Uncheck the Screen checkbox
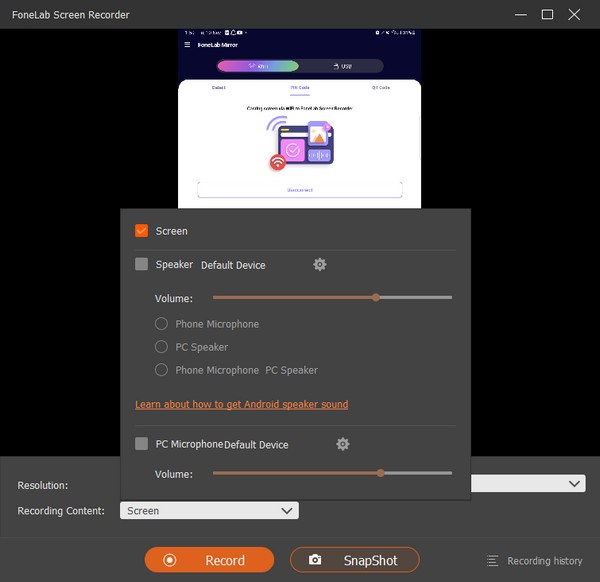Viewport: 600px width, 582px height. [x=142, y=230]
